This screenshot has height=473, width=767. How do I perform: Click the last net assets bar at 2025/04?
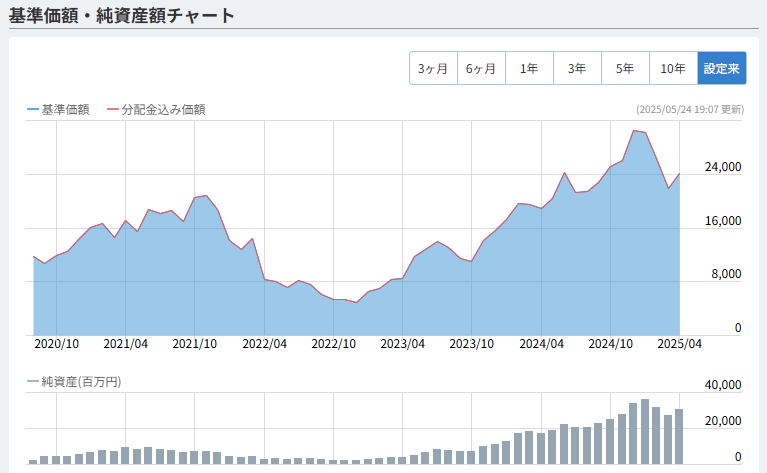click(679, 437)
